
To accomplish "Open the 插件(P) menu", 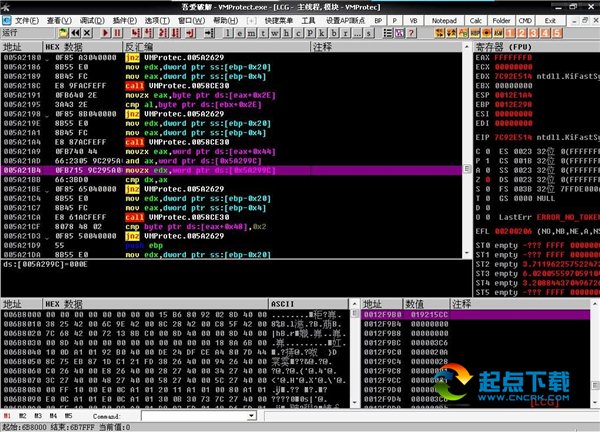I will pos(125,20).
